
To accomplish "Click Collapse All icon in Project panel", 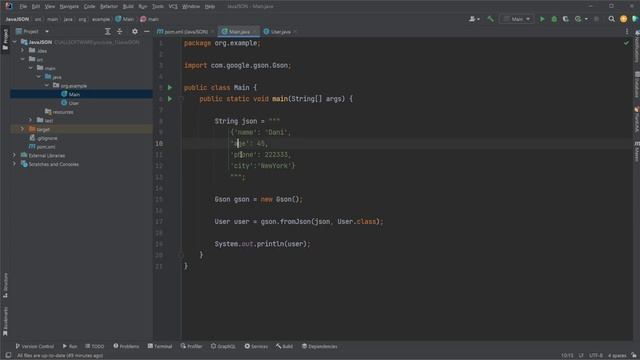I will tap(120, 31).
